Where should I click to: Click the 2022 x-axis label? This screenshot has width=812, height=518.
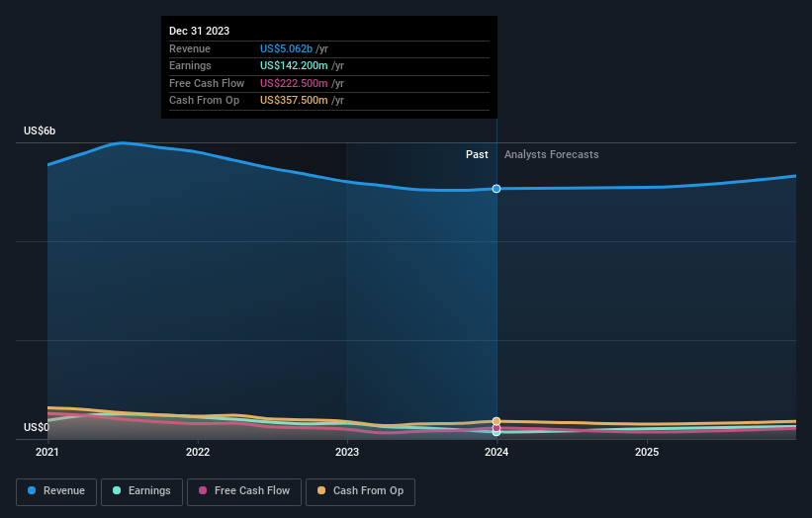198,453
